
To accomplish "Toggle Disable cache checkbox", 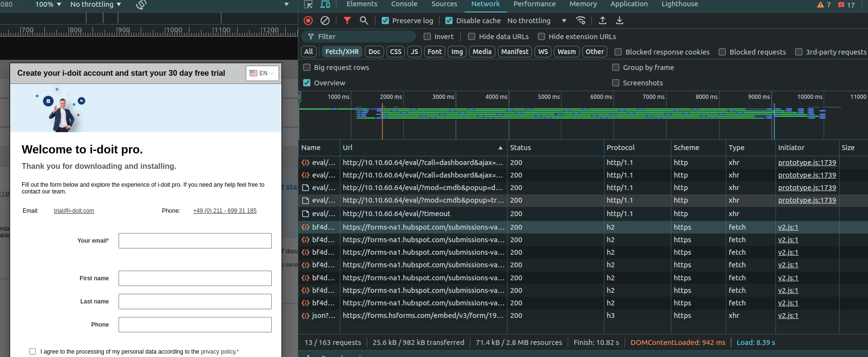I will [449, 21].
